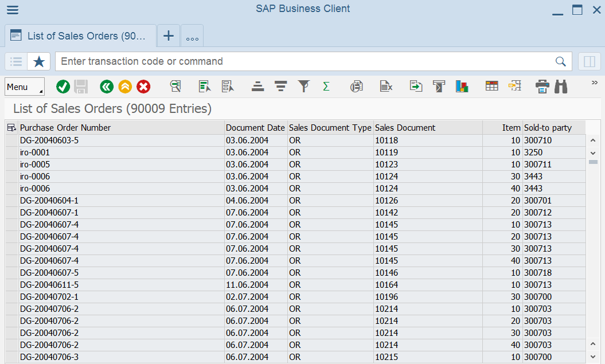Click the Document Date column header
605x364 pixels.
tap(256, 128)
